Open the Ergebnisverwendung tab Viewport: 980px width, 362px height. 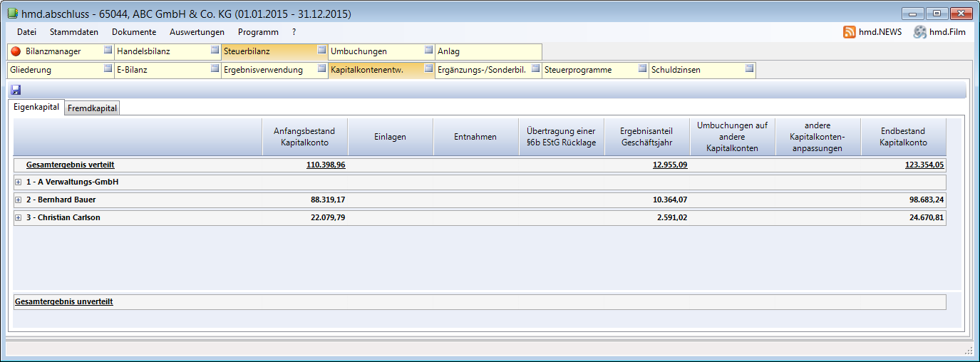point(263,70)
